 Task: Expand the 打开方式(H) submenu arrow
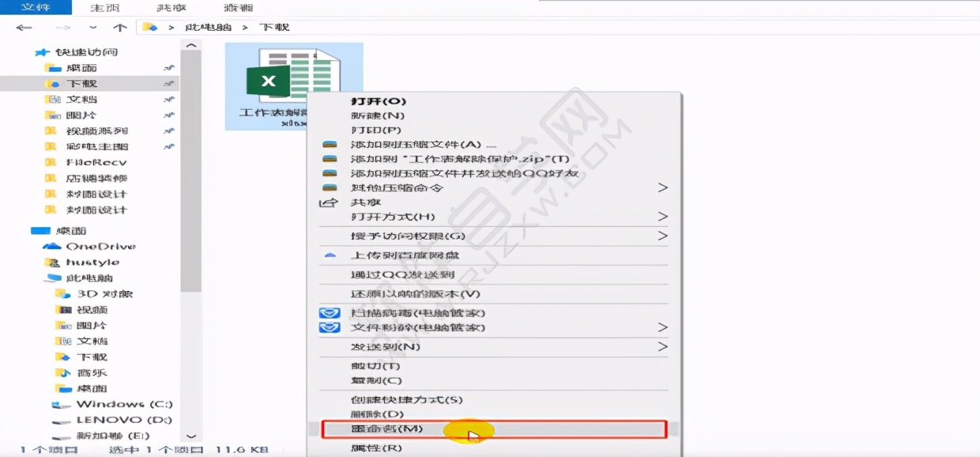pyautogui.click(x=664, y=216)
